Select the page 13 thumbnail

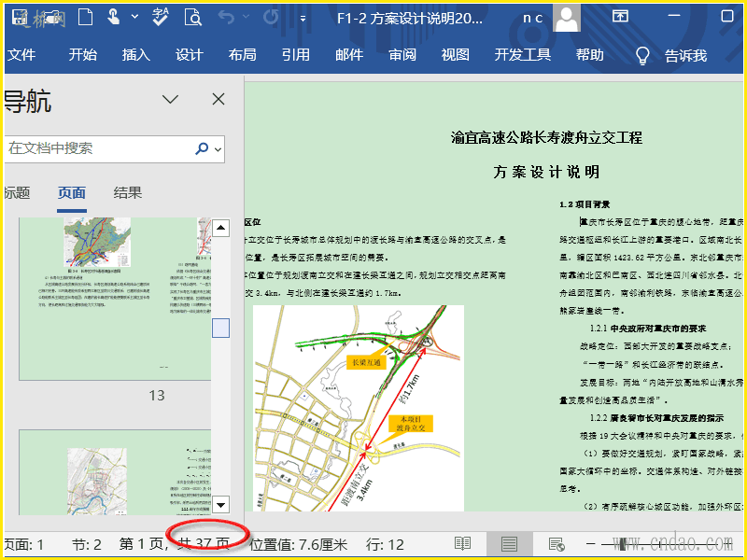coord(115,299)
